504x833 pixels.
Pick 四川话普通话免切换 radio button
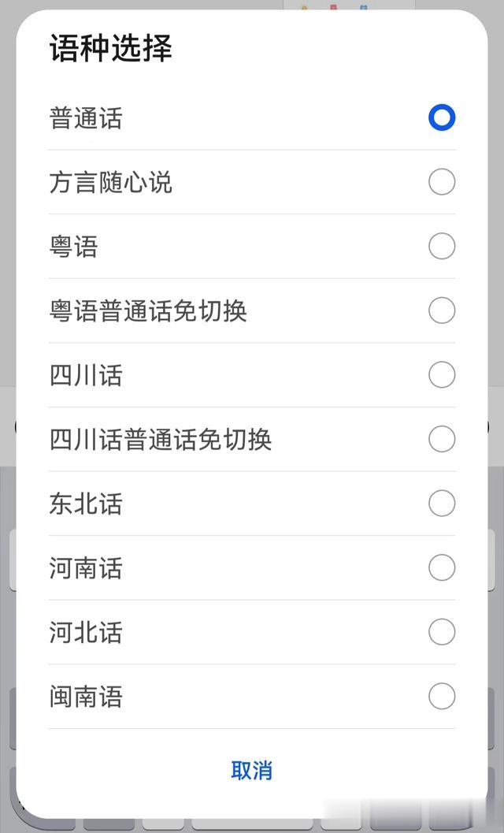click(x=442, y=439)
